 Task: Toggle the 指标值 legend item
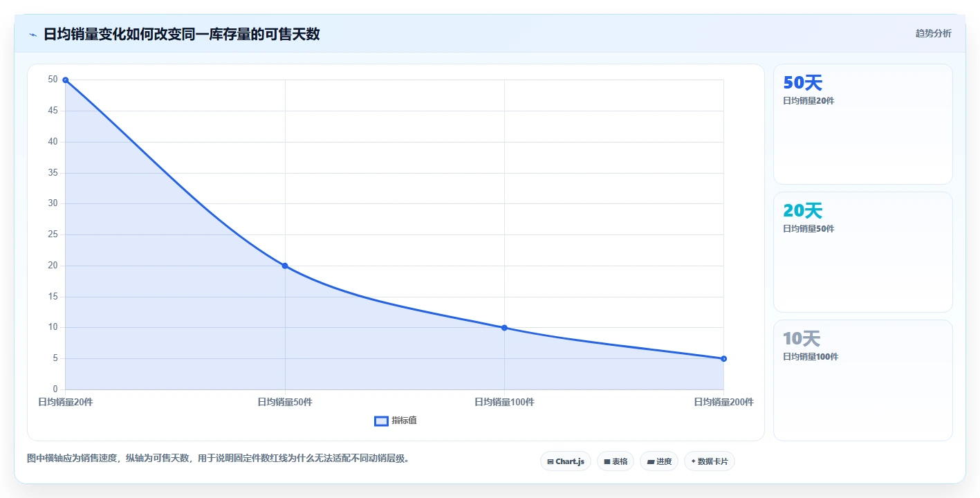396,421
